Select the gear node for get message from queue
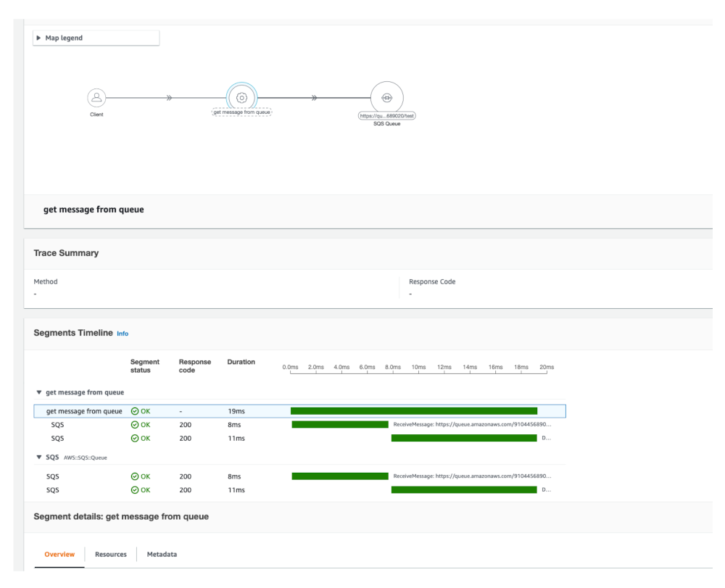Screen dimensions: 725x588 [x=241, y=97]
